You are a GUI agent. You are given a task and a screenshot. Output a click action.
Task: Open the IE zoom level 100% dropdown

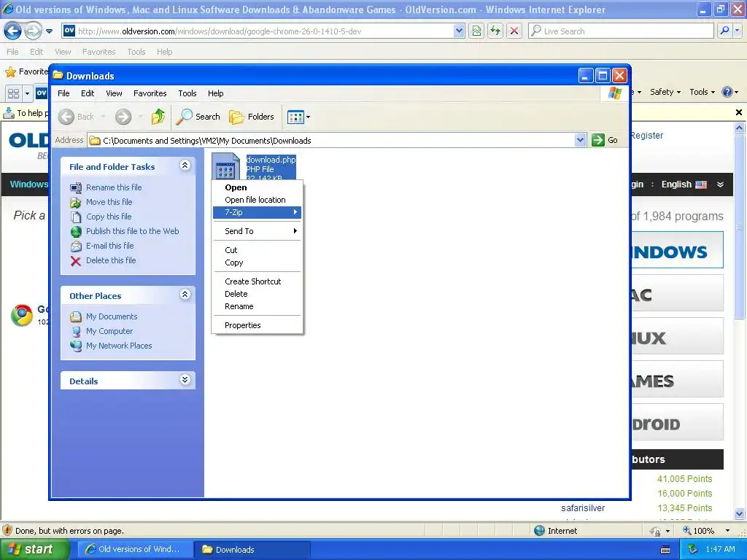[x=727, y=531]
